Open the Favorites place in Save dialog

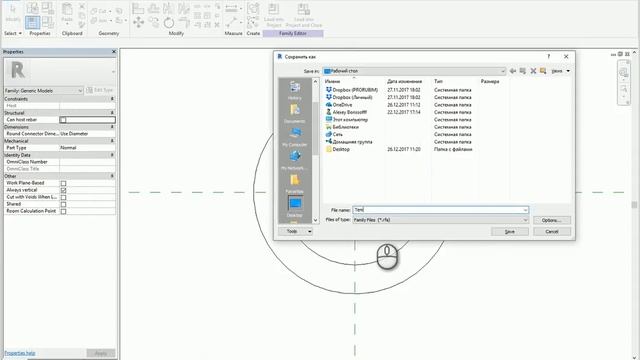pos(295,184)
